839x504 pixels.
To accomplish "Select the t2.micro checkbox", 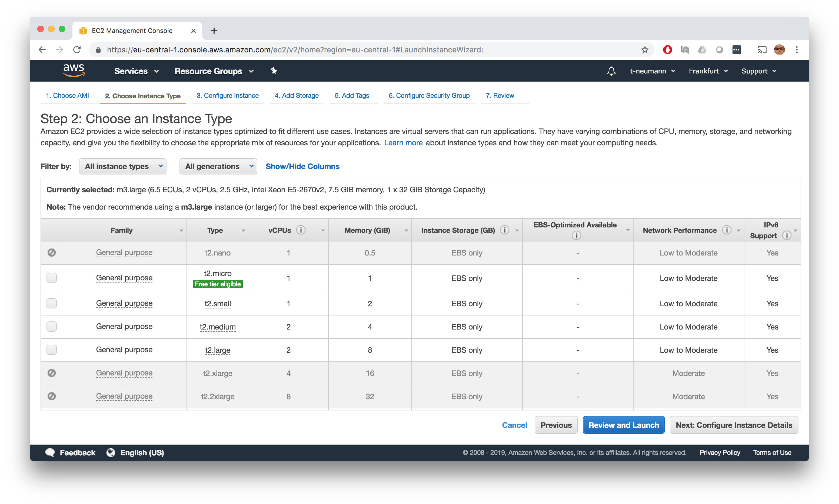I will 52,277.
